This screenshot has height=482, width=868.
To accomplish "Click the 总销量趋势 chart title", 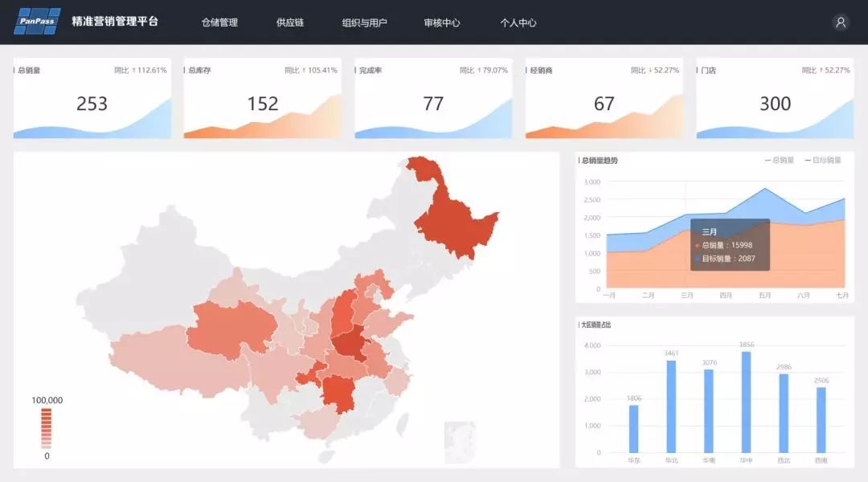I will click(600, 161).
